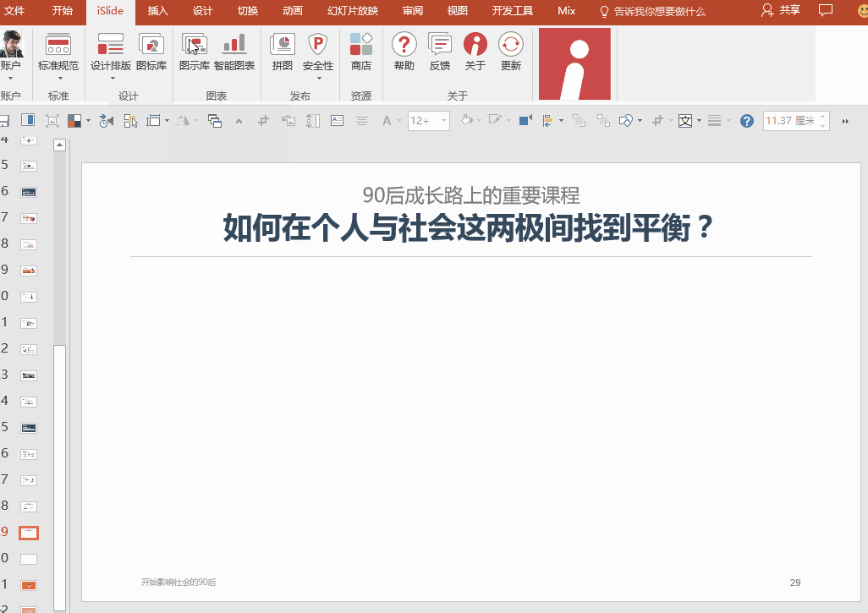
Task: Click the footer text 开始影响社会的90后
Action: [179, 582]
